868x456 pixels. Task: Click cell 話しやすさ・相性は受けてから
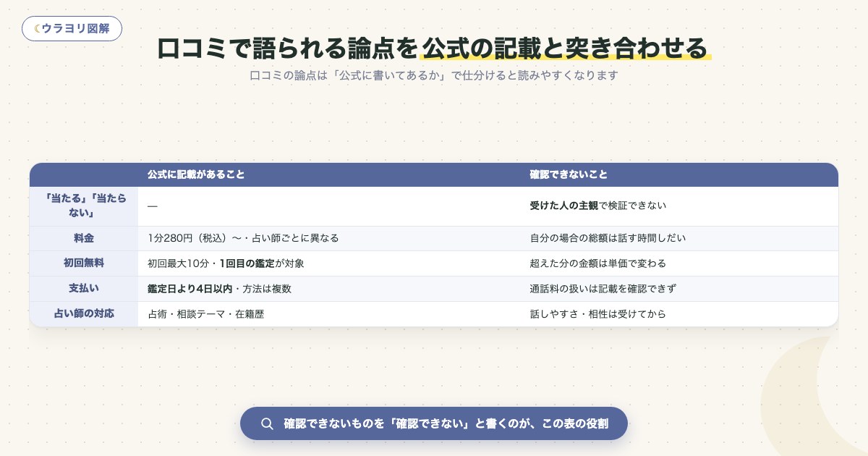point(598,314)
